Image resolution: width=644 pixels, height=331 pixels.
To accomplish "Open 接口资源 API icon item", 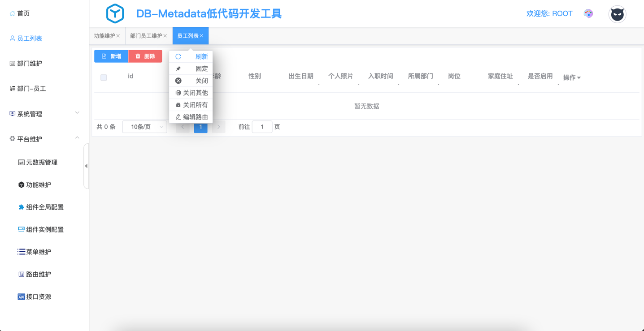I will (21, 297).
